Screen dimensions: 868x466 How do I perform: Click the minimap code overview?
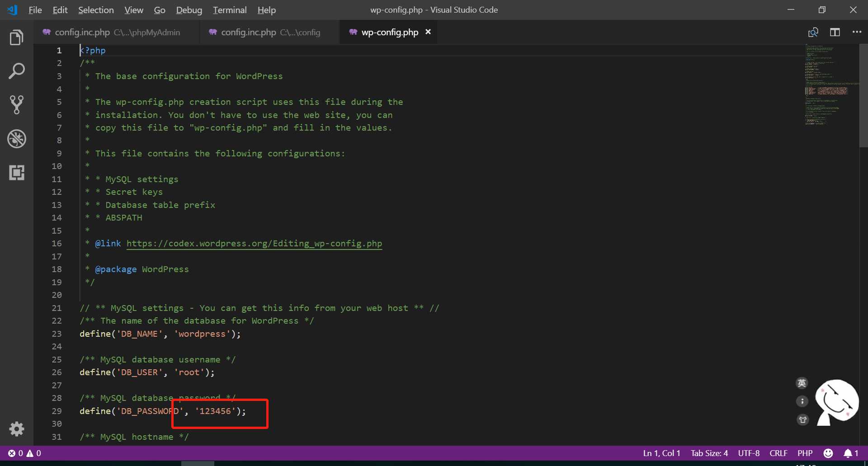[x=831, y=85]
